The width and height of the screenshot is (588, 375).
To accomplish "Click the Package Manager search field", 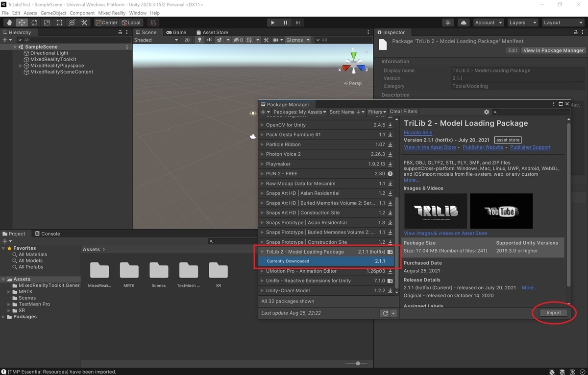I will pos(531,112).
